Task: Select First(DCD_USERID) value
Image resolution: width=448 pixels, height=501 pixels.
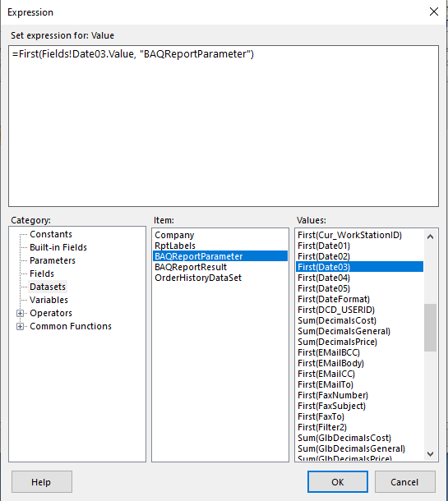Action: click(359, 310)
